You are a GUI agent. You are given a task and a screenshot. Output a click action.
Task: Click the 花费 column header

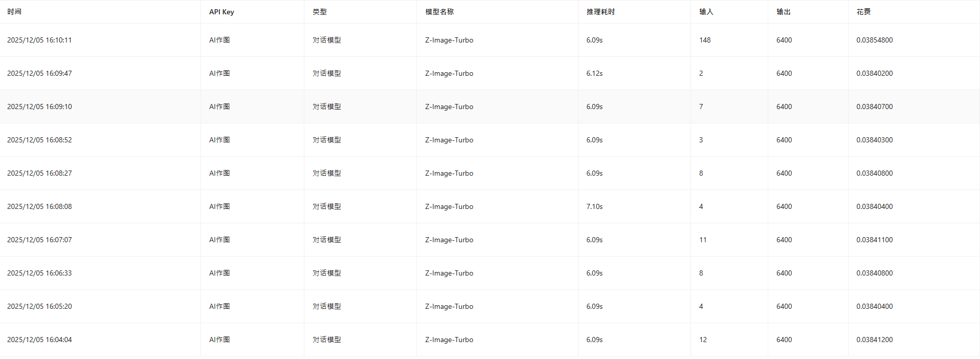coord(863,12)
